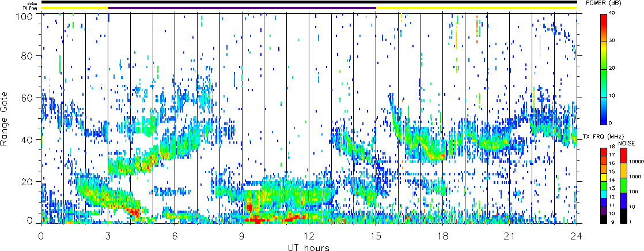Click the purple segment of the TX Freq bar
This screenshot has height=251, width=644.
(x=242, y=8)
